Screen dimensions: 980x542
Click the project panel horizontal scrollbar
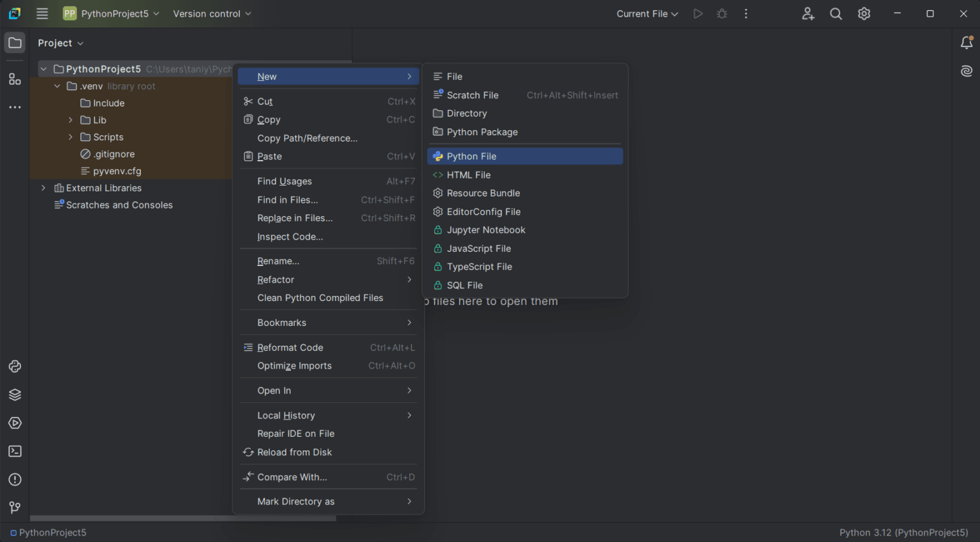pos(182,518)
